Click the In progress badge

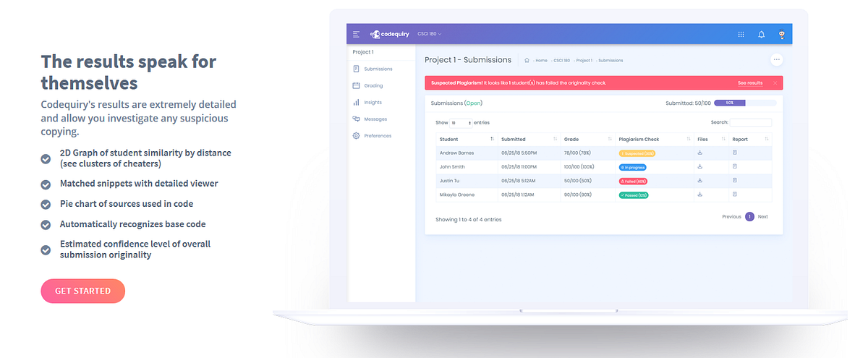633,167
